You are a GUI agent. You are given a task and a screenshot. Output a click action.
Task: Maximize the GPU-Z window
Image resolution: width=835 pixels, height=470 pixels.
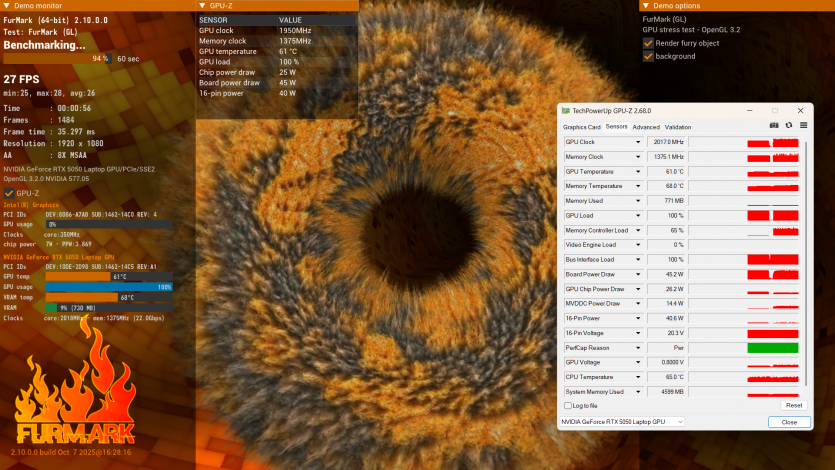[x=774, y=110]
